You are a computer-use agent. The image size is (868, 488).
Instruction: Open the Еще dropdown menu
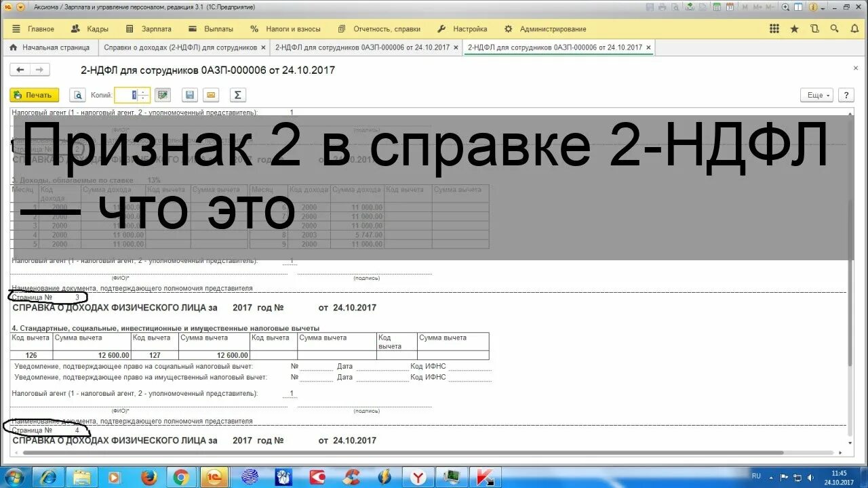tap(816, 96)
